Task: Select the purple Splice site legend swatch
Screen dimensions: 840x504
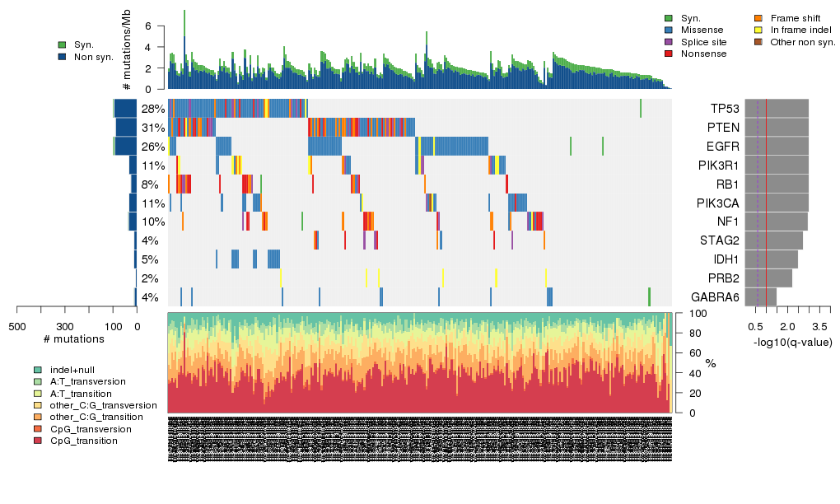Action: pos(669,42)
